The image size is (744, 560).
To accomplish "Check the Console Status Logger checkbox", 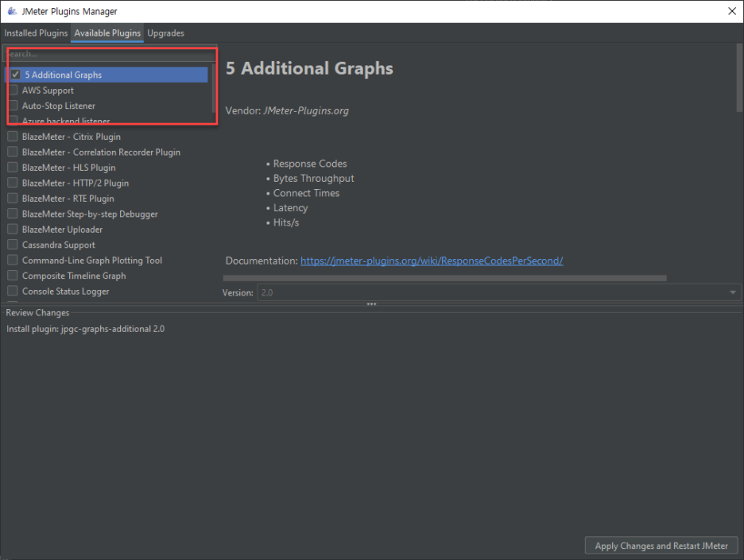I will pyautogui.click(x=13, y=291).
